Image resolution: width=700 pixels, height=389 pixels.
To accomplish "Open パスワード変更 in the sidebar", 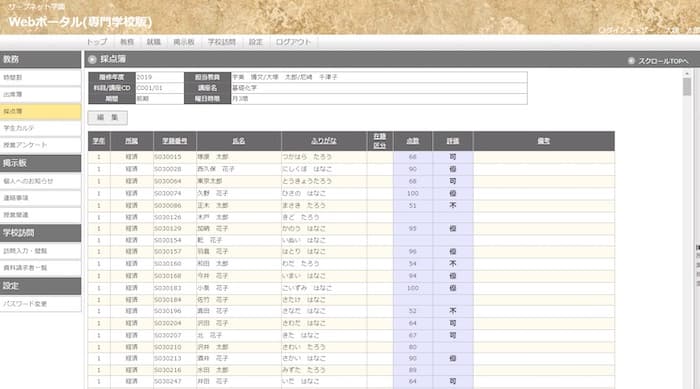I will click(x=41, y=304).
